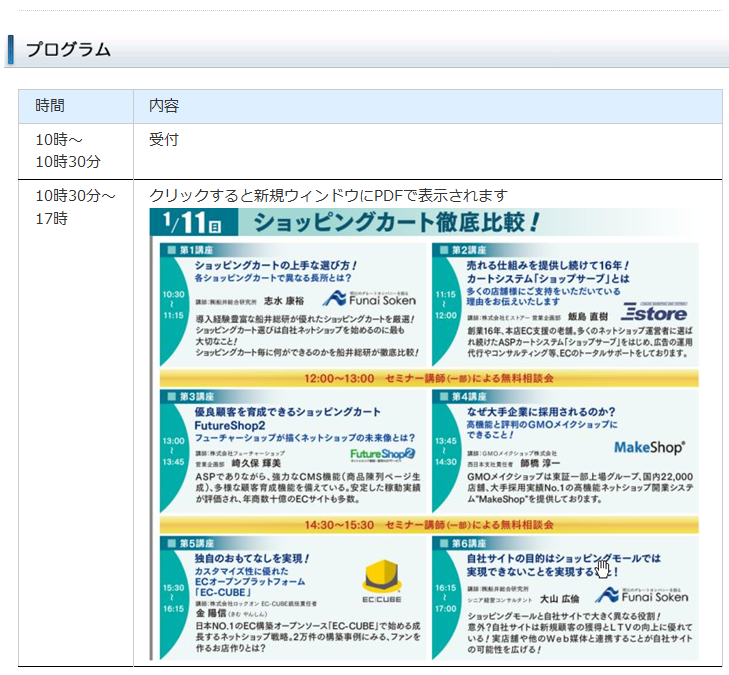Screen dimensions: 729x675
Task: Click the 12:00～13:00 無料相談会 yellow bar
Action: 429,378
